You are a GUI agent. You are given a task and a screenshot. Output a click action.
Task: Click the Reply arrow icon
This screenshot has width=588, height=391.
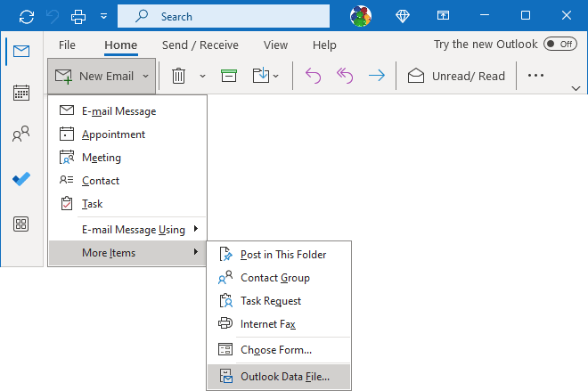(x=313, y=76)
